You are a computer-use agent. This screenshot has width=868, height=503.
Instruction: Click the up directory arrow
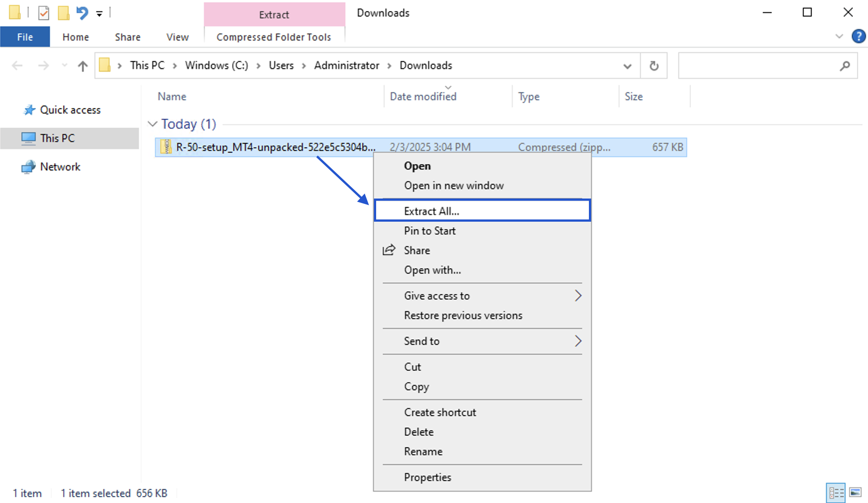pyautogui.click(x=83, y=65)
